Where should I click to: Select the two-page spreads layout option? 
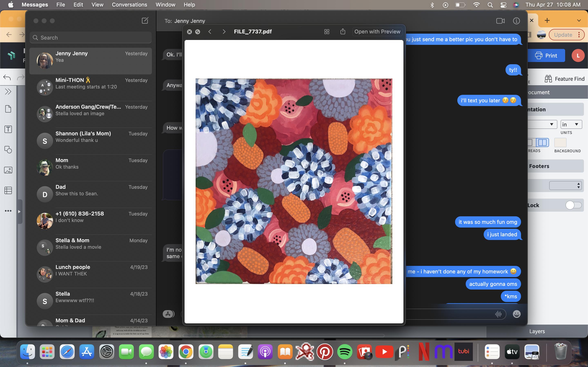[x=542, y=143]
